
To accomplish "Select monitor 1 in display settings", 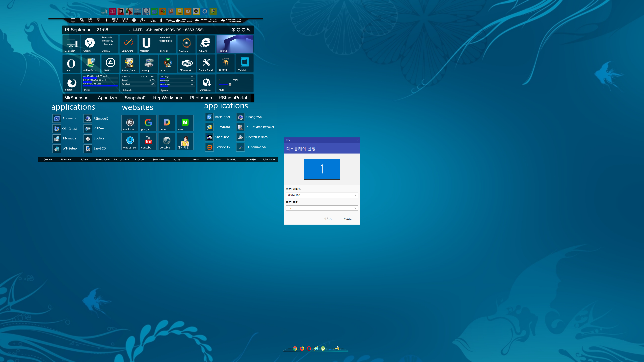I will click(x=322, y=169).
